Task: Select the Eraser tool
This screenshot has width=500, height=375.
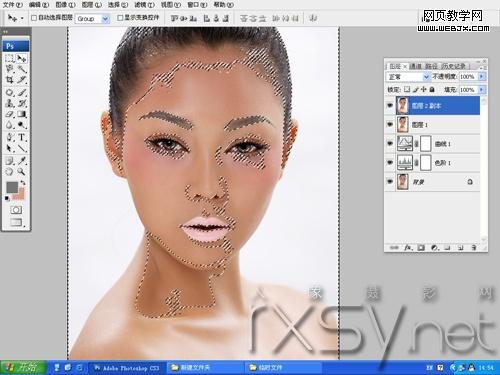Action: (x=10, y=114)
